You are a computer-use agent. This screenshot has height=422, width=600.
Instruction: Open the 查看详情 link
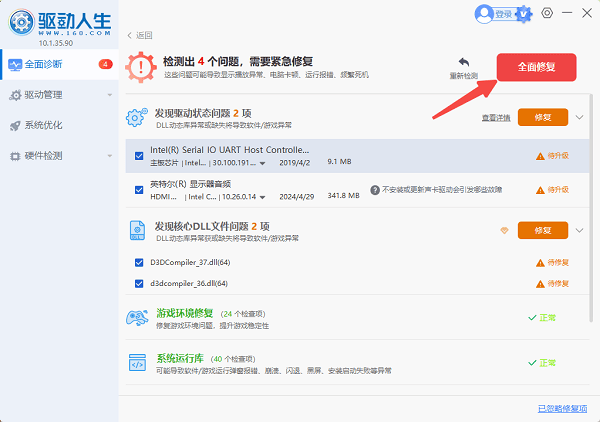coord(496,118)
